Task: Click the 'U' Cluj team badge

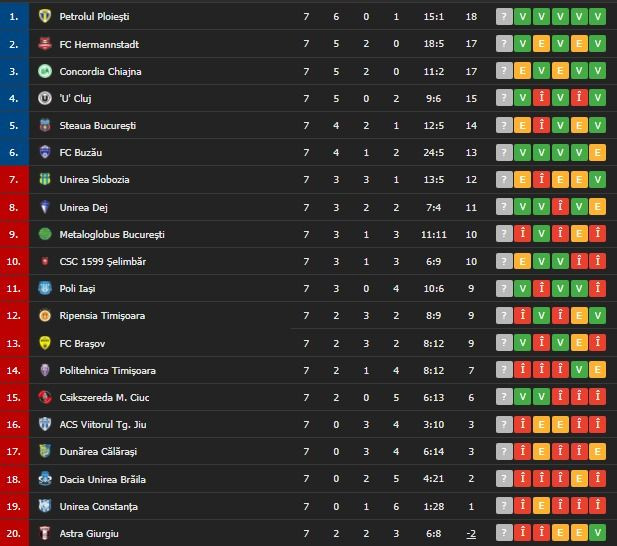Action: click(x=45, y=98)
